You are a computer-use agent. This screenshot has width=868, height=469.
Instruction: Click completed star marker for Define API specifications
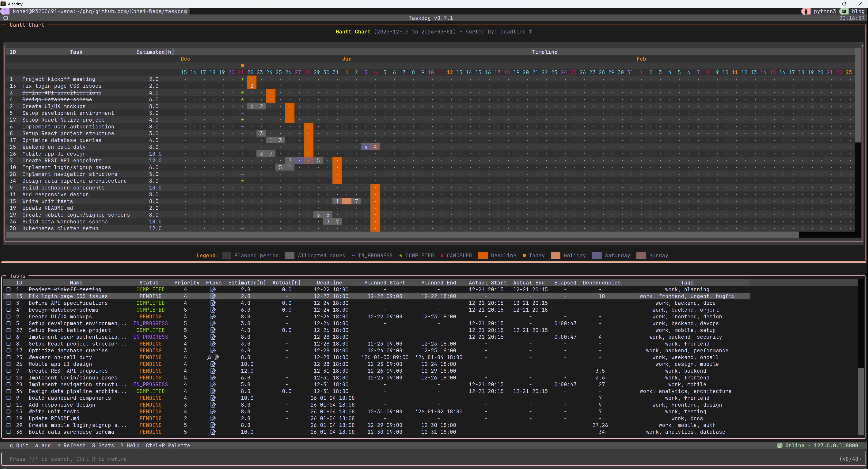point(242,93)
